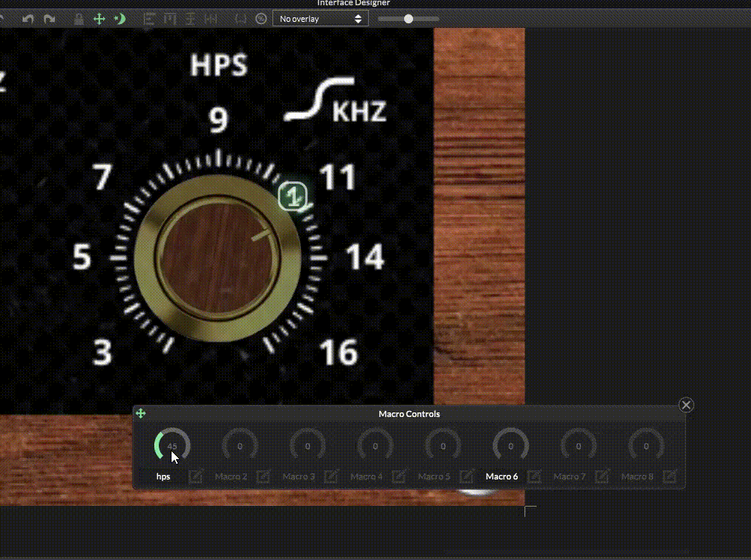Screen dimensions: 751x560
Task: Click the hps macro knob showing 45
Action: 172,446
